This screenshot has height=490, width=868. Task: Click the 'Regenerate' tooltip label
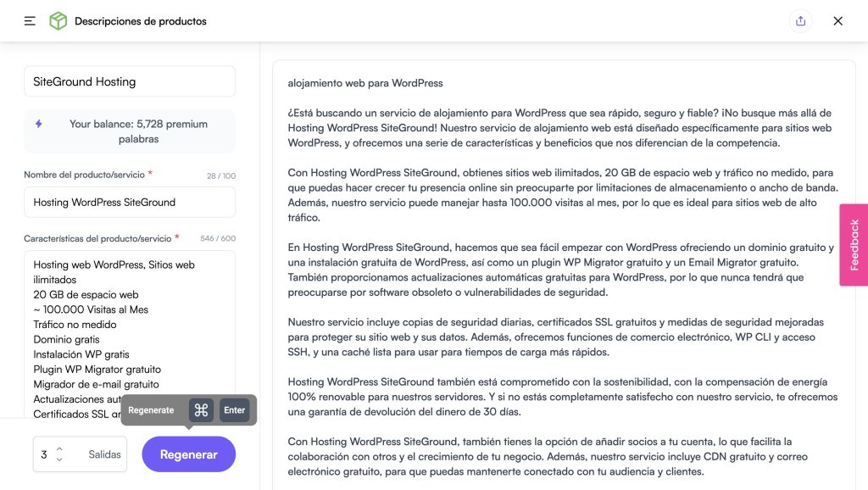[x=151, y=410]
